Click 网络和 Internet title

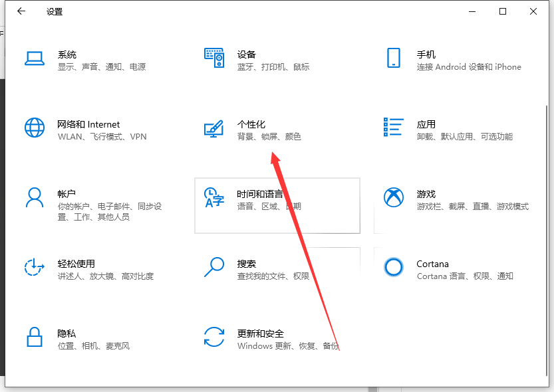(x=88, y=124)
